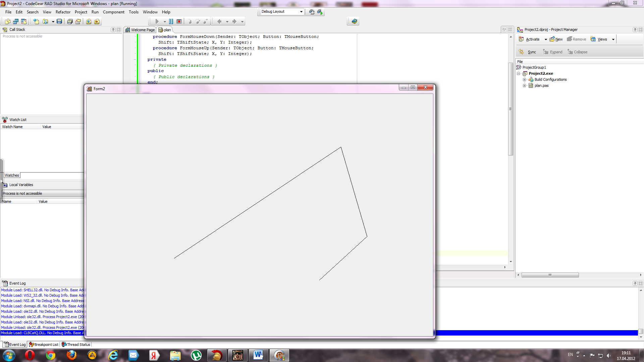Image resolution: width=644 pixels, height=362 pixels.
Task: Click the volume icon in system tray
Action: (x=608, y=356)
